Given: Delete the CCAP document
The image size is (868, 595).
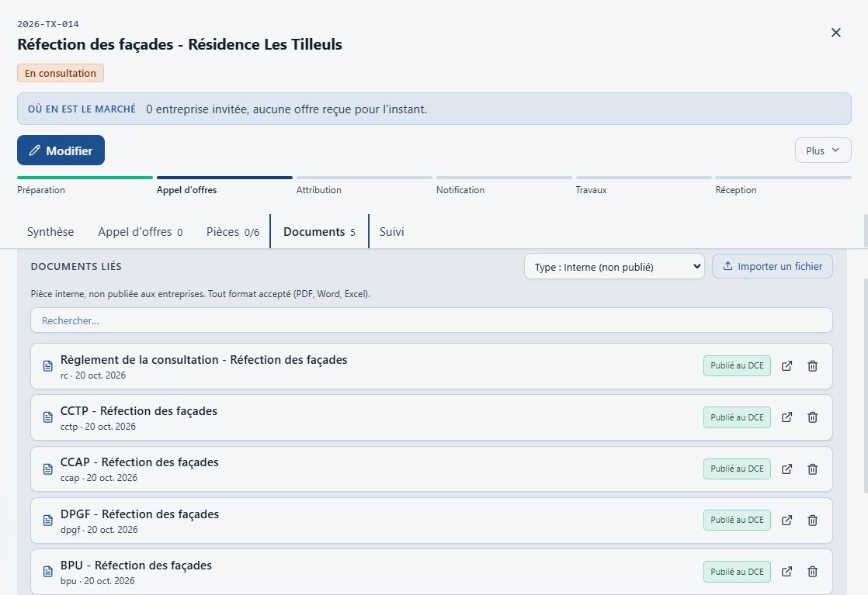Looking at the screenshot, I should pos(813,469).
